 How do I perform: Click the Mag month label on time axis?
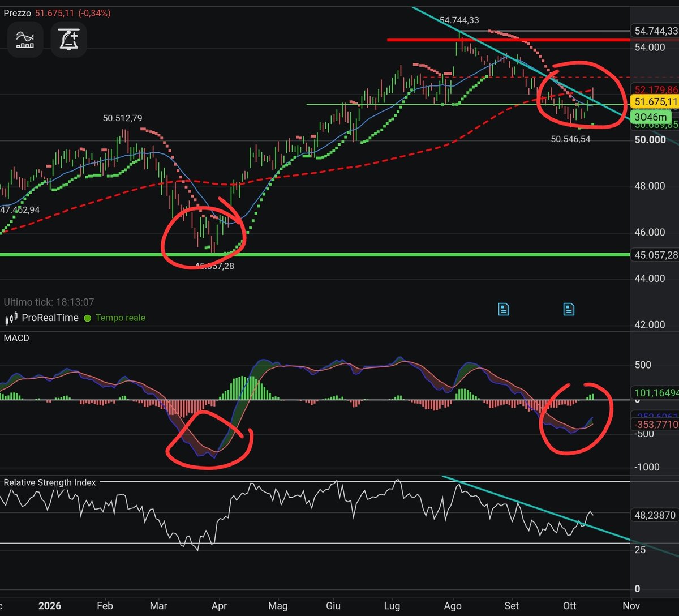(277, 606)
